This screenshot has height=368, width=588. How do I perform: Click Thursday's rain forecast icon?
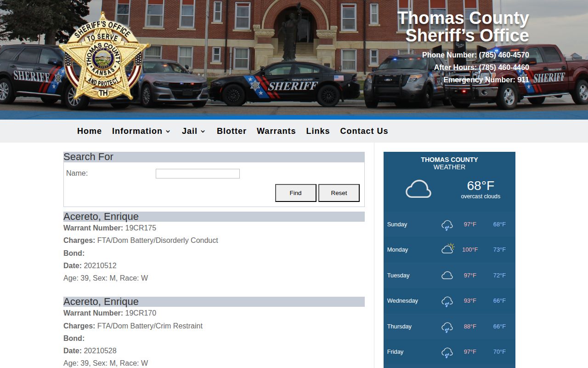pos(447,327)
